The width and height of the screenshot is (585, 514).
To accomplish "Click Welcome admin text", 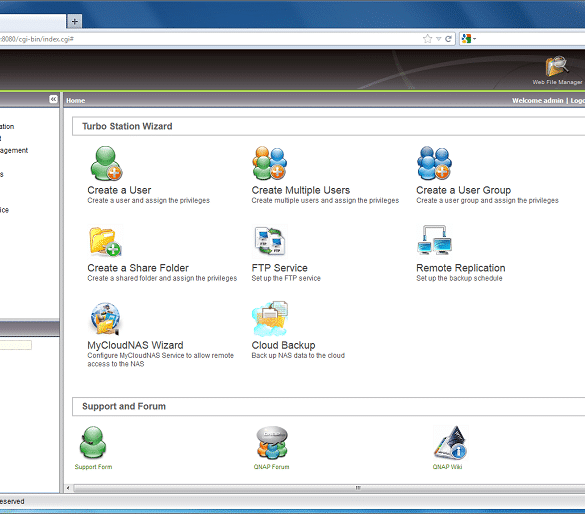I will (x=538, y=100).
